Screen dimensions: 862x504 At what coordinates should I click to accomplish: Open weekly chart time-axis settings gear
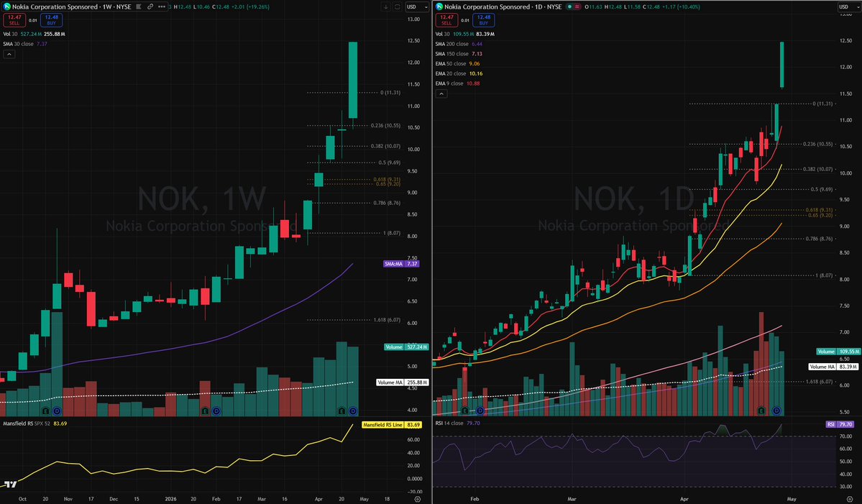point(417,499)
